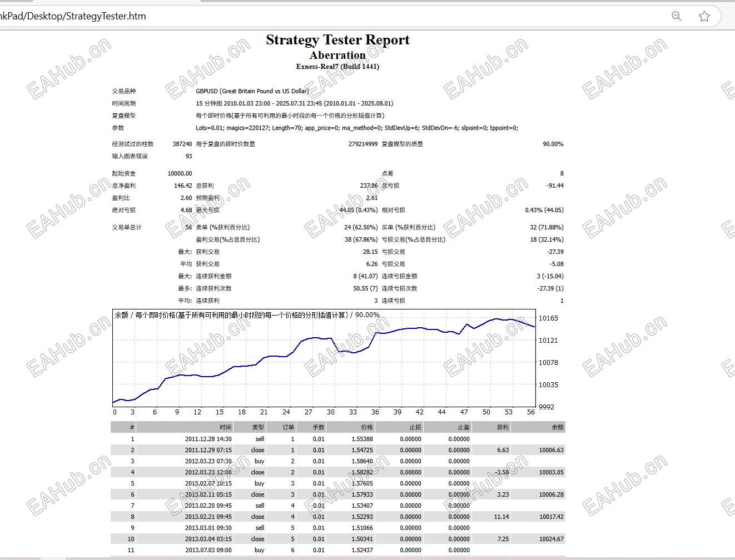Select the gross profit value 237.86
735x560 pixels.
pos(369,186)
